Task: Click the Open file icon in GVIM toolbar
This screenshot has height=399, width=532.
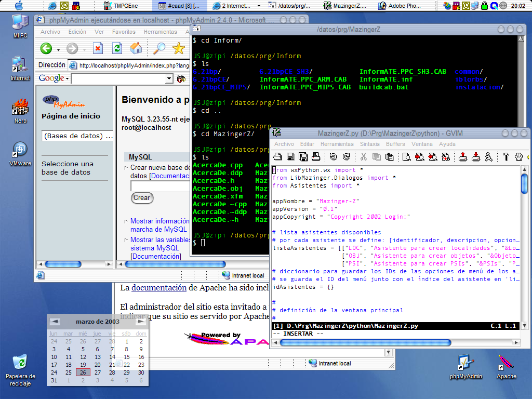Action: [x=277, y=156]
